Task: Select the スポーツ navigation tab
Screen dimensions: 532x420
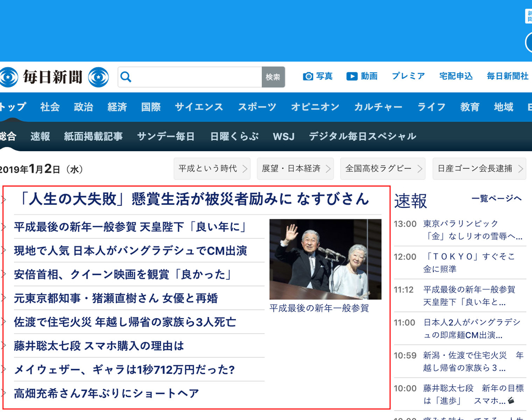Action: pyautogui.click(x=257, y=107)
